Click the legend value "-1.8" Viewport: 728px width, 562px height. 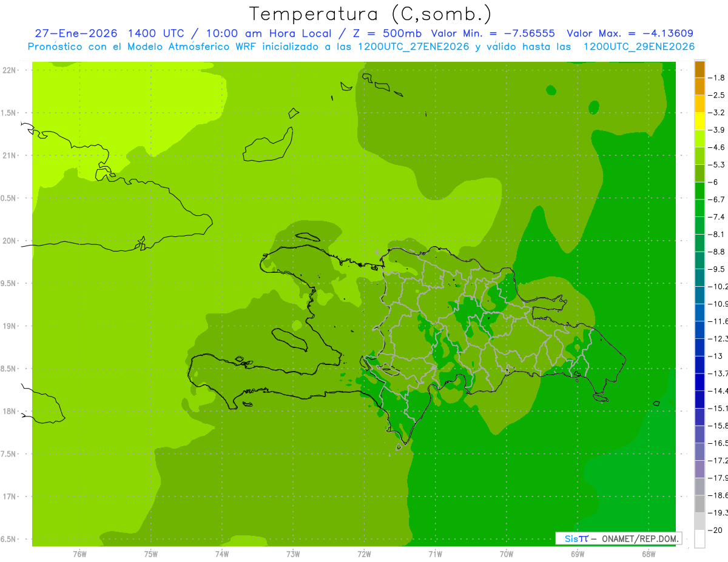(716, 78)
